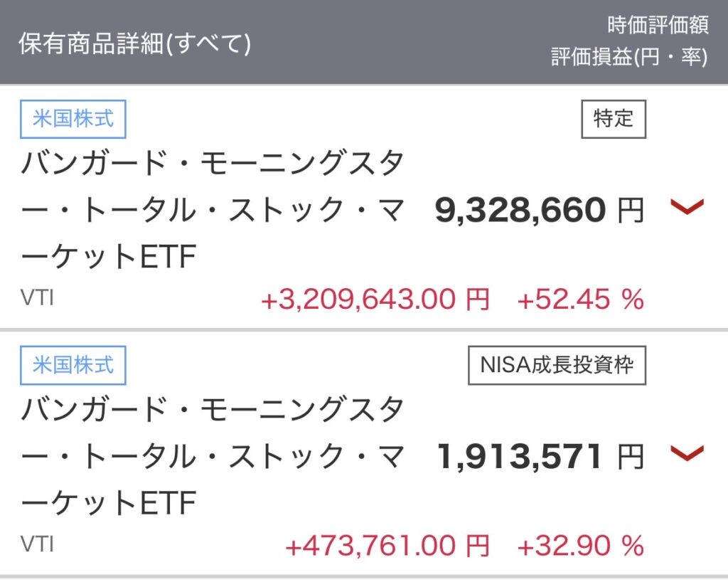Open NISA バンガード Total Stock Market ETF name

point(212,455)
